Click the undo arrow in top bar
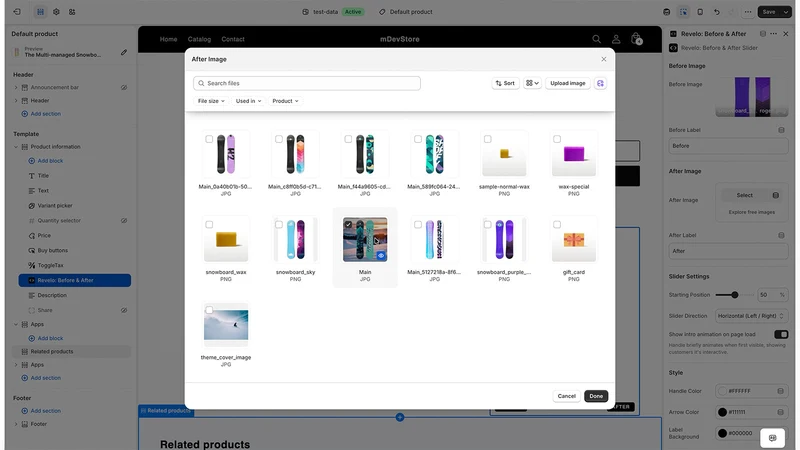Screen dimensions: 800x450 click(x=716, y=12)
